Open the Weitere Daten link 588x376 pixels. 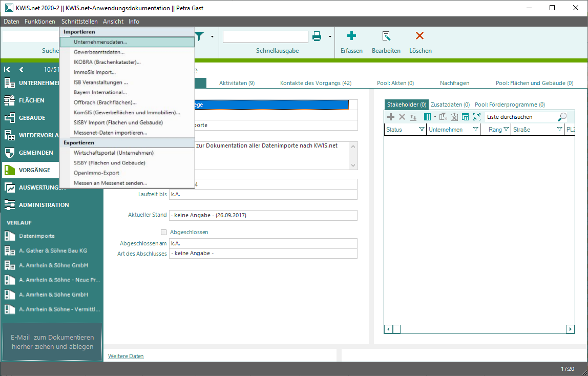tap(125, 356)
